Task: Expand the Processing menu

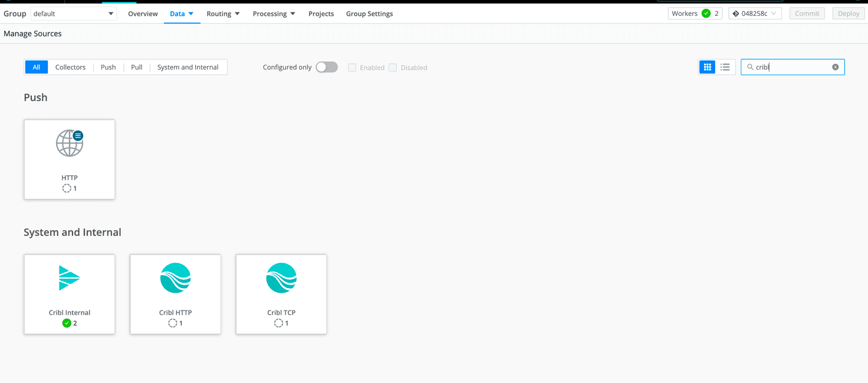Action: tap(274, 14)
